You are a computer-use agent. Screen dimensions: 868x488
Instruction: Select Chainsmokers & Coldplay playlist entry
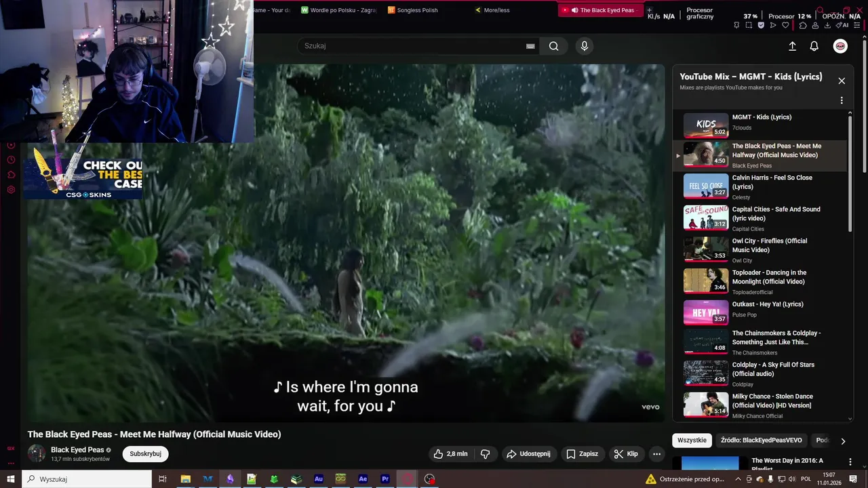(761, 342)
